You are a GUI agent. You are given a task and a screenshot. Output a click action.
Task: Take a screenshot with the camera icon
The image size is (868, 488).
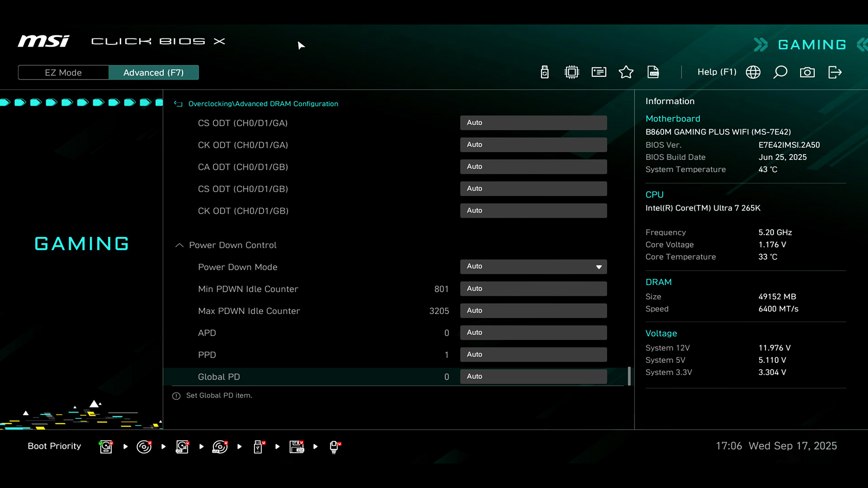pos(807,72)
